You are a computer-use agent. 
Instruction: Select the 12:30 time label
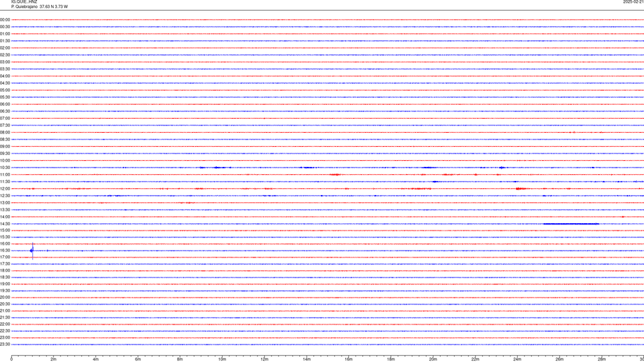(x=5, y=196)
